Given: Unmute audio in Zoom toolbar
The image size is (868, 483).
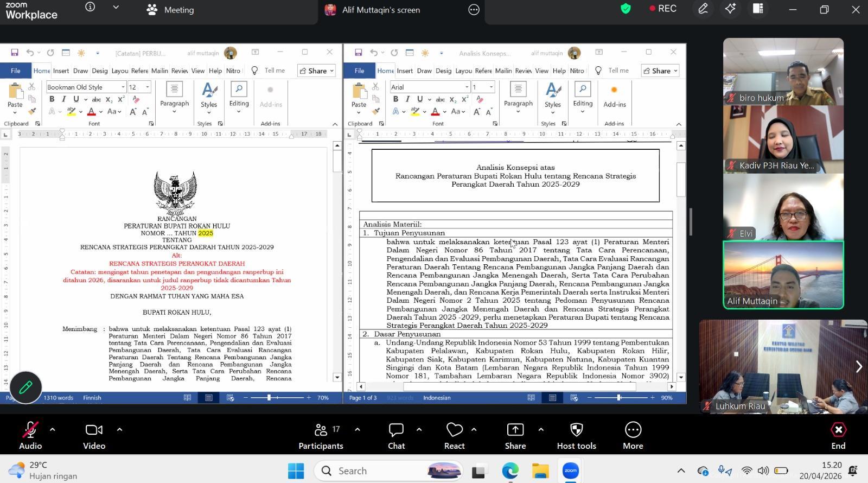Looking at the screenshot, I should coord(30,435).
